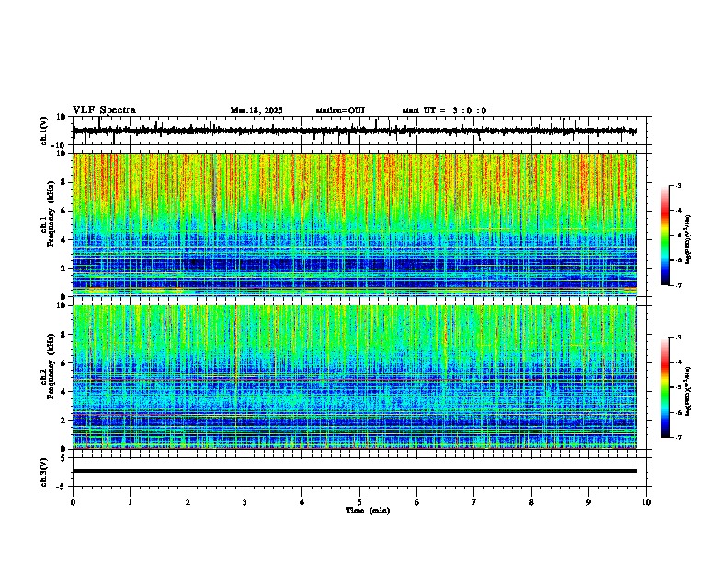Click the "Time (min)" axis label

[368, 511]
